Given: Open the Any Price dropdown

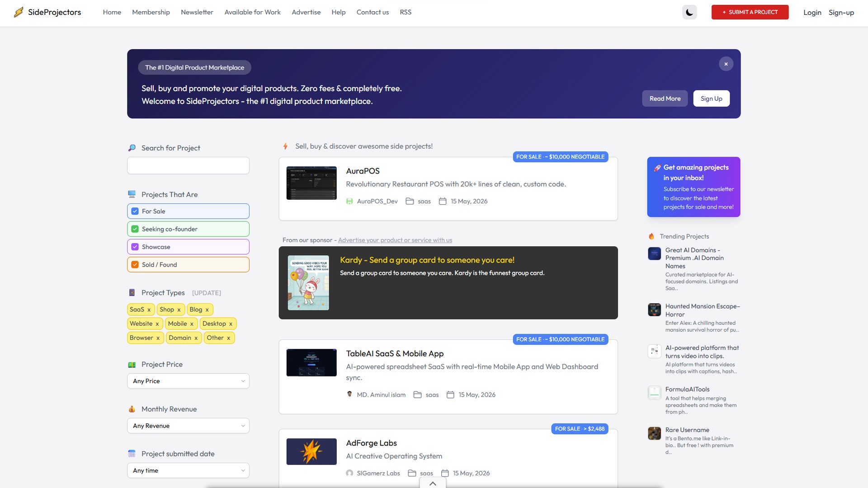Looking at the screenshot, I should 188,381.
